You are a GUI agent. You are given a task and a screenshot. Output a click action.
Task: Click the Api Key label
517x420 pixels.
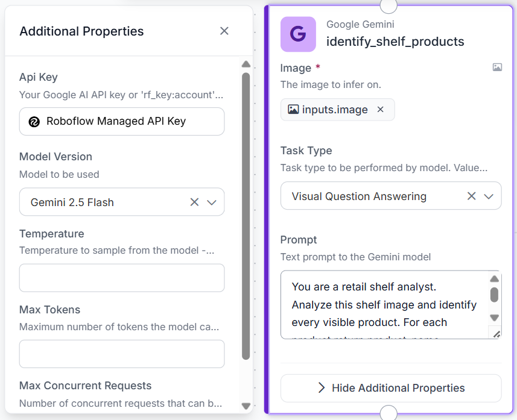[x=39, y=77]
